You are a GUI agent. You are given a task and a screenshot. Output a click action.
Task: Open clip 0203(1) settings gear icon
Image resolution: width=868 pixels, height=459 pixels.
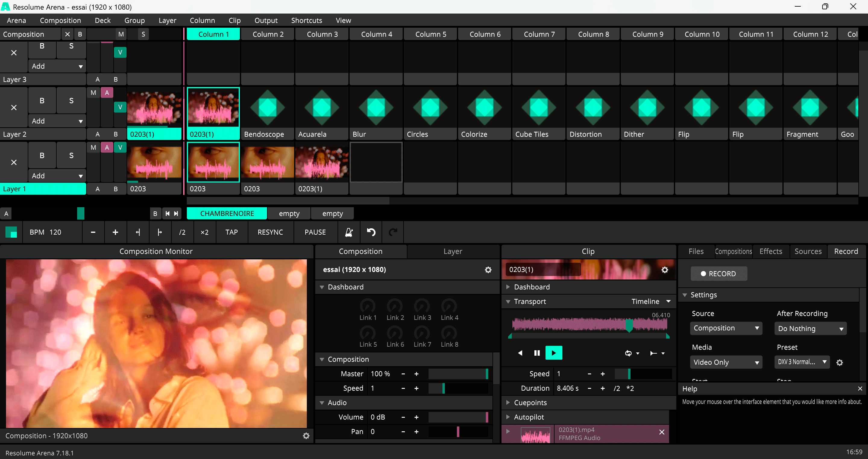point(665,270)
